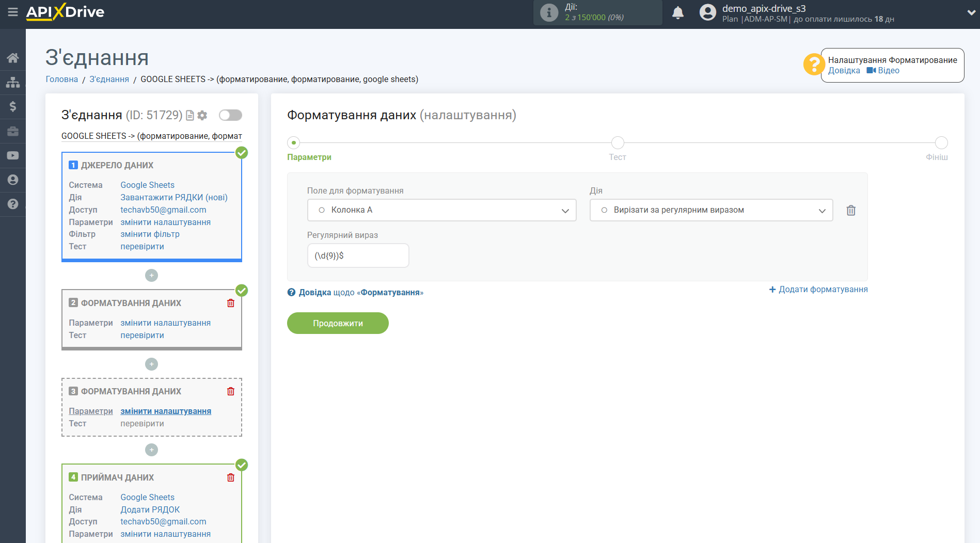Viewport: 980px width, 543px height.
Task: Open the user profile sidebar icon
Action: click(13, 180)
